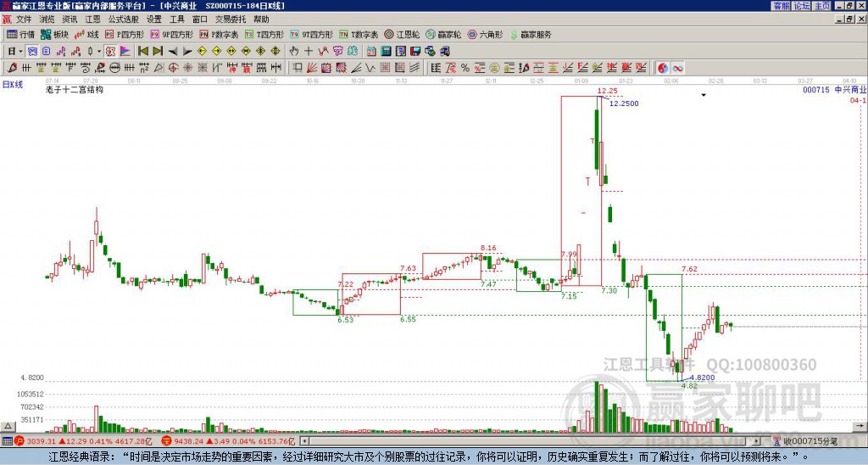Select the red pencil drawing tool
This screenshot has width=868, height=465.
click(x=12, y=68)
